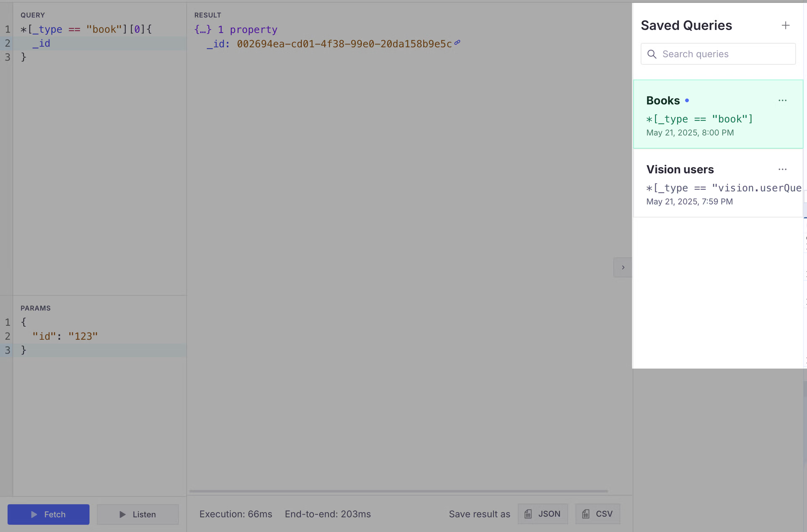Image resolution: width=807 pixels, height=532 pixels.
Task: Save result as JSON
Action: (x=542, y=514)
